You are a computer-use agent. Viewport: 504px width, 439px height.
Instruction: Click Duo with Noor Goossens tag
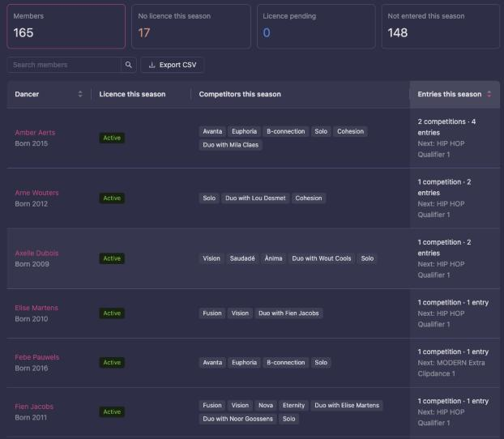pyautogui.click(x=237, y=419)
